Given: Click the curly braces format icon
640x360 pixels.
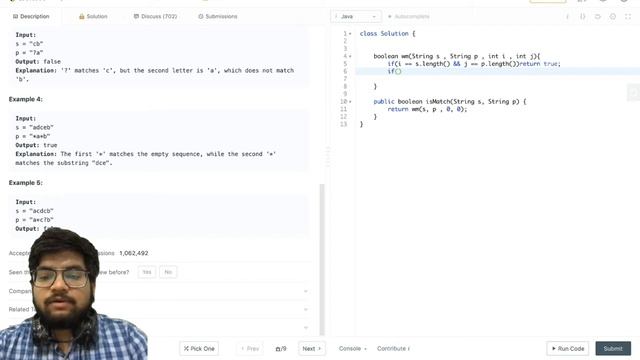Looking at the screenshot, I should pos(582,16).
